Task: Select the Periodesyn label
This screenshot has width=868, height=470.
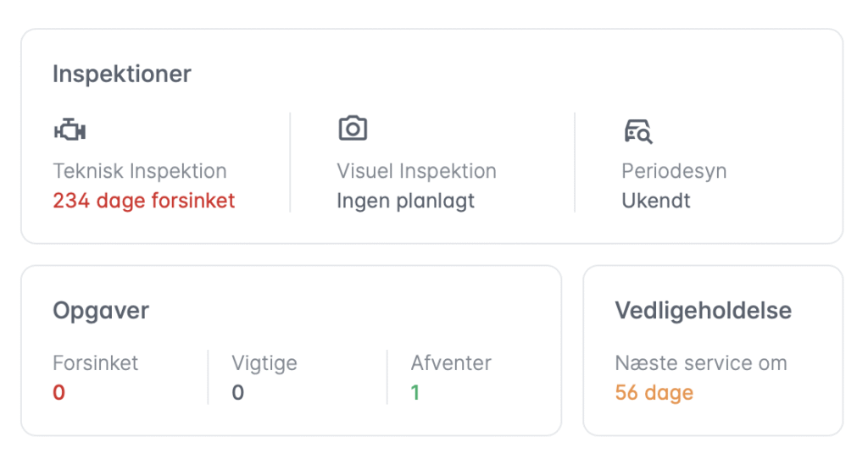Action: [674, 171]
